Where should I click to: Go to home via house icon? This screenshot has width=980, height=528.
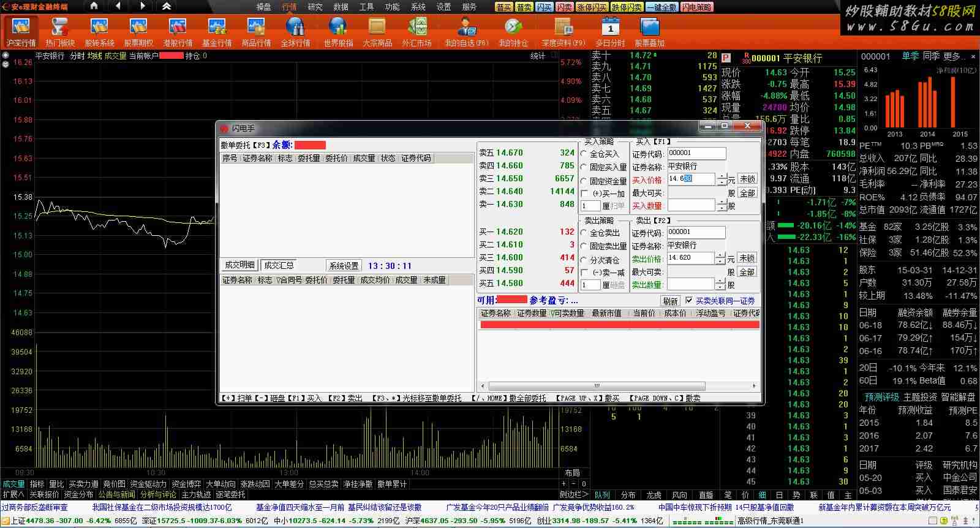click(94, 6)
